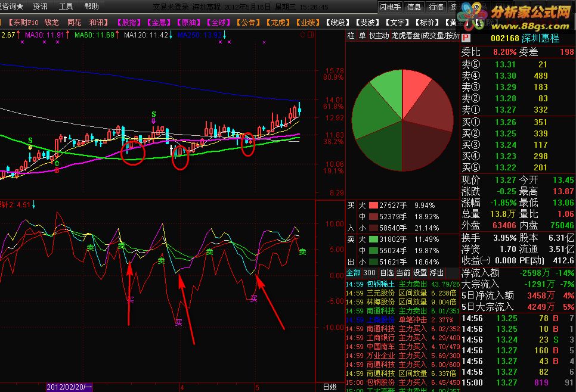The height and width of the screenshot is (392, 576).
Task: Click the 浮出 tab to float panel
Action: tap(436, 273)
